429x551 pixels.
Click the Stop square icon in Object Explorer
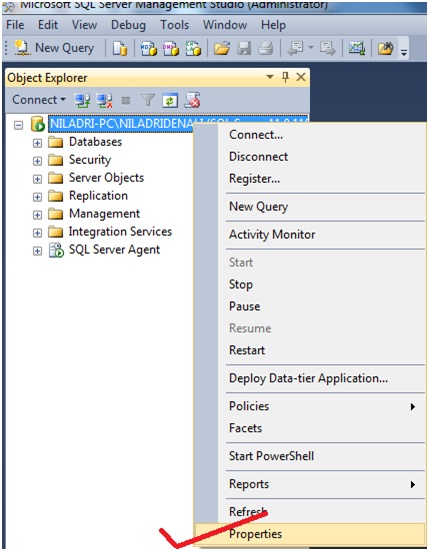(126, 101)
